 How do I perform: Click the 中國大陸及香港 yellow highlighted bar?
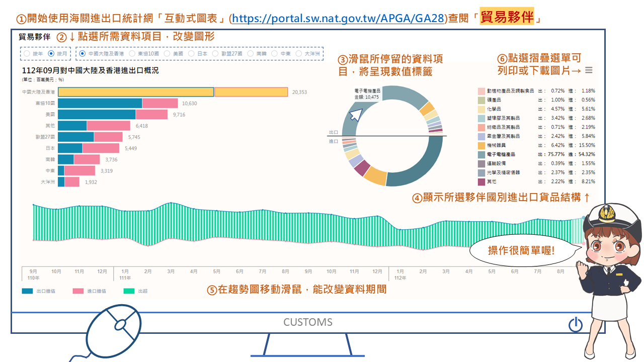click(x=173, y=92)
